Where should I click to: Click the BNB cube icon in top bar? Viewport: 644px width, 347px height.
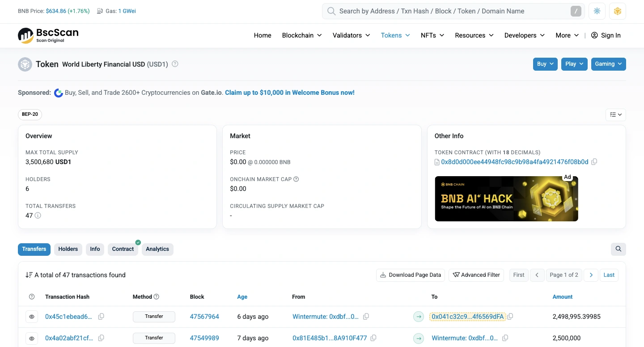tap(618, 11)
